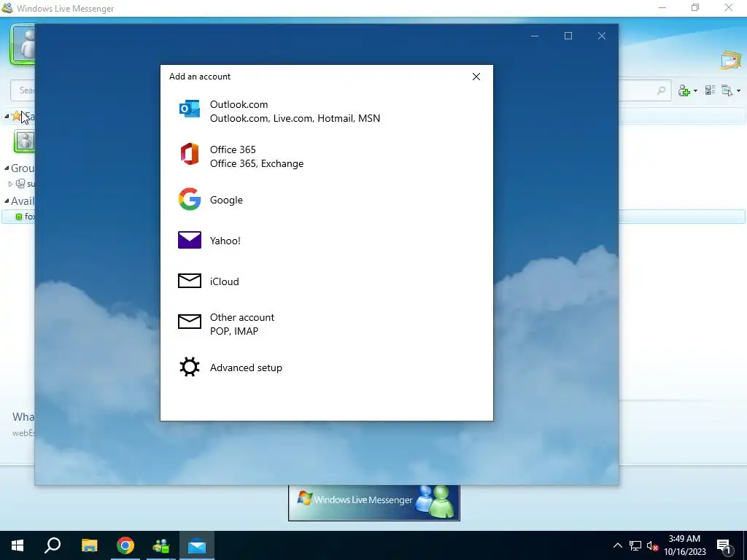Minimize the Mail app window
This screenshot has height=560, width=747.
[x=535, y=36]
